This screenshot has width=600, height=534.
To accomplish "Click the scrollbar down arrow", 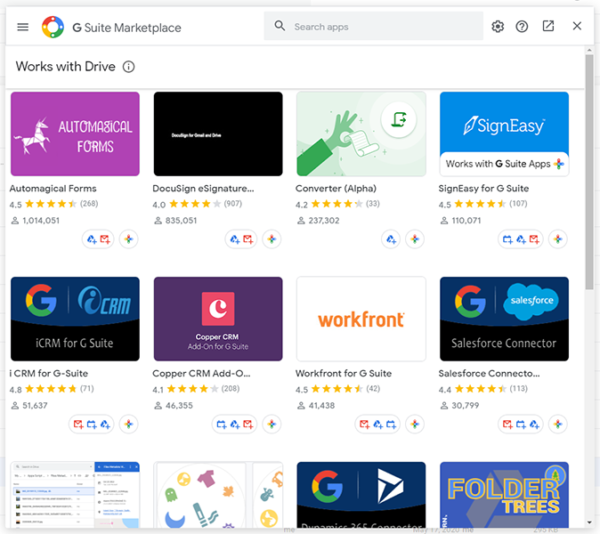I will pyautogui.click(x=589, y=523).
